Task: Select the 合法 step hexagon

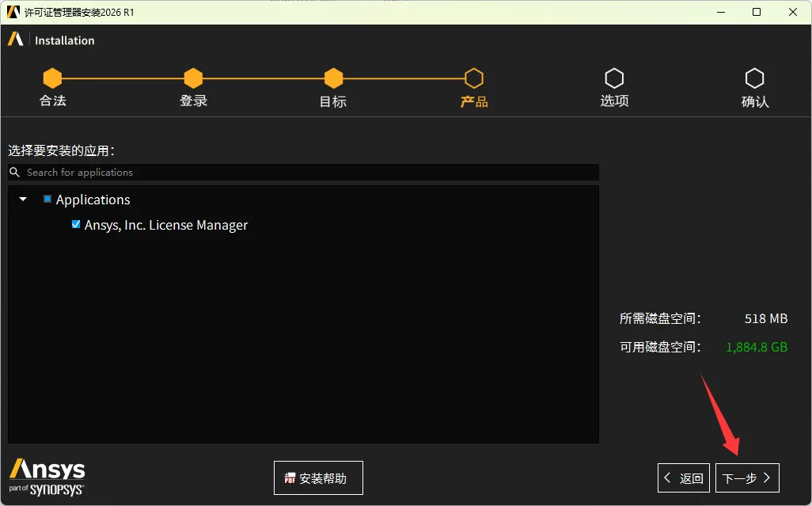Action: tap(52, 78)
